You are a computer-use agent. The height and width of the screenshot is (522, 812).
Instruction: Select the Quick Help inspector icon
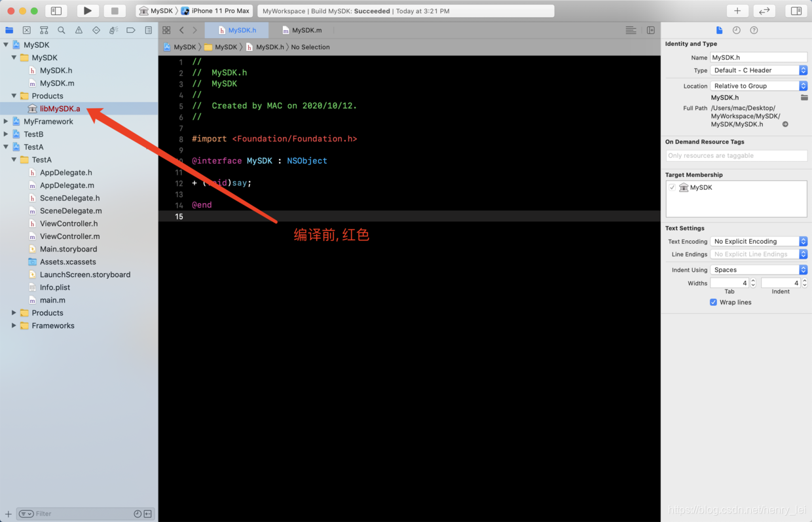754,30
